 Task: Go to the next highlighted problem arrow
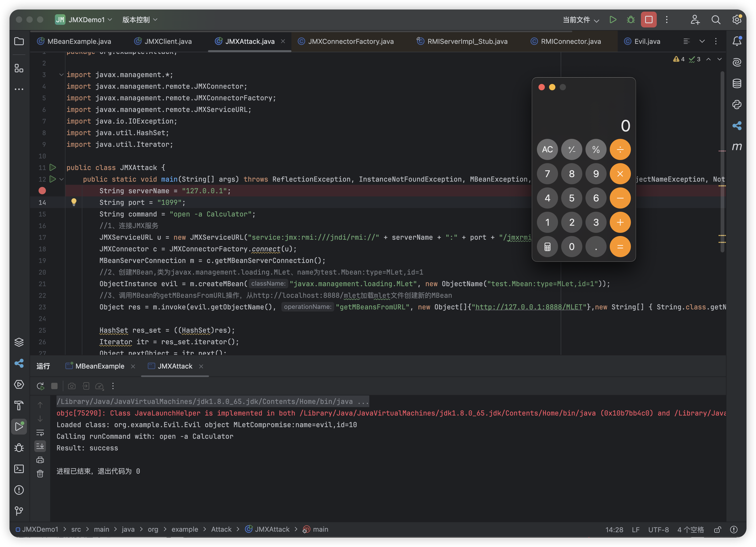719,59
